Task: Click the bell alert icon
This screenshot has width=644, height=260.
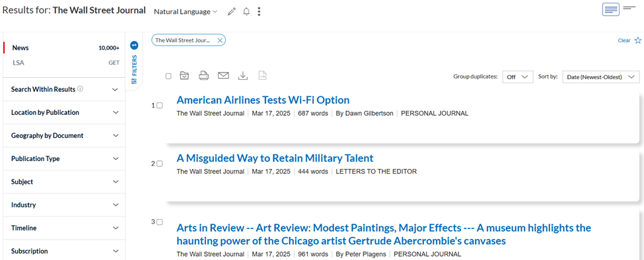Action: 246,12
